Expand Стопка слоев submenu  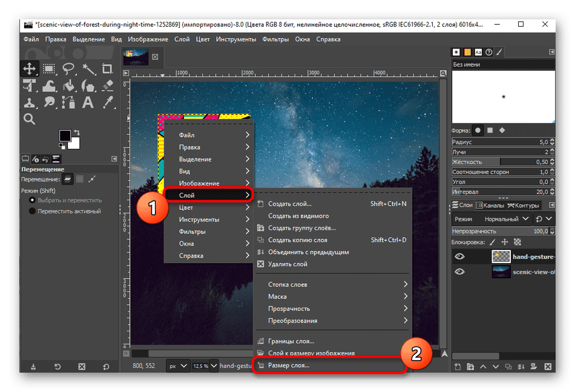coord(333,284)
